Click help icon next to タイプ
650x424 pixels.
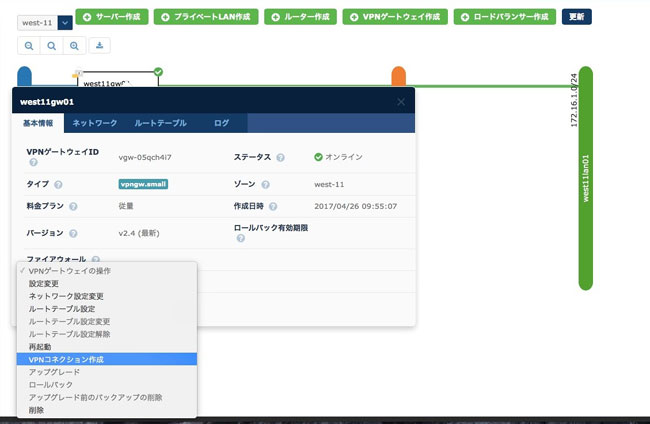pyautogui.click(x=59, y=185)
